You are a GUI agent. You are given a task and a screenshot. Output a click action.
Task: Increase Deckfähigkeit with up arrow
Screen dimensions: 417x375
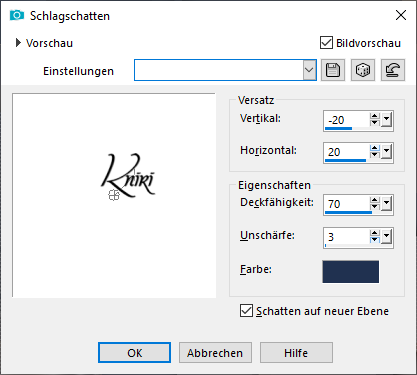(375, 200)
